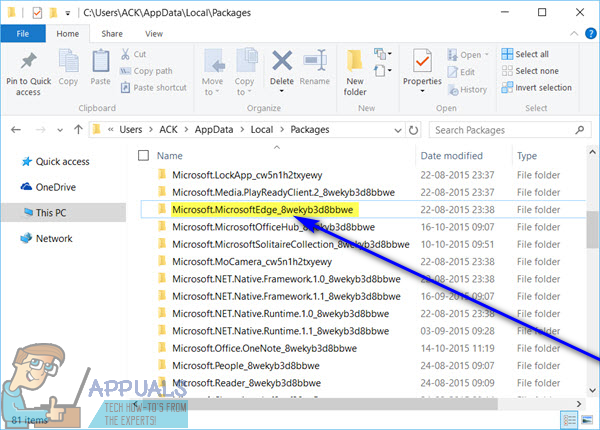Select Microsoft.MicrosoftEdge_8wekyb3d8bbwe folder

[x=262, y=210]
